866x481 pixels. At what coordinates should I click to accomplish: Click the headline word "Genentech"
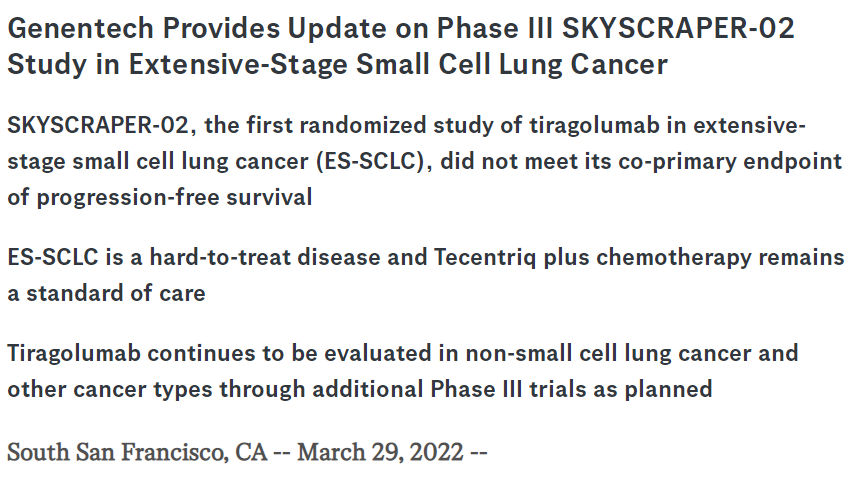coord(80,28)
